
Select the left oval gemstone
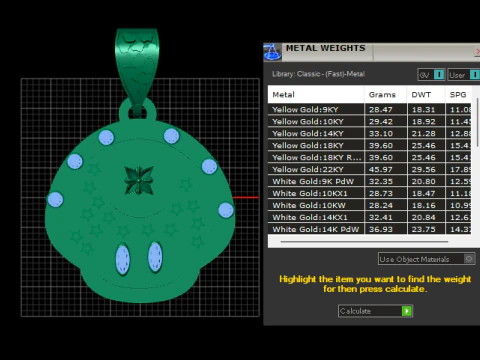(x=122, y=259)
